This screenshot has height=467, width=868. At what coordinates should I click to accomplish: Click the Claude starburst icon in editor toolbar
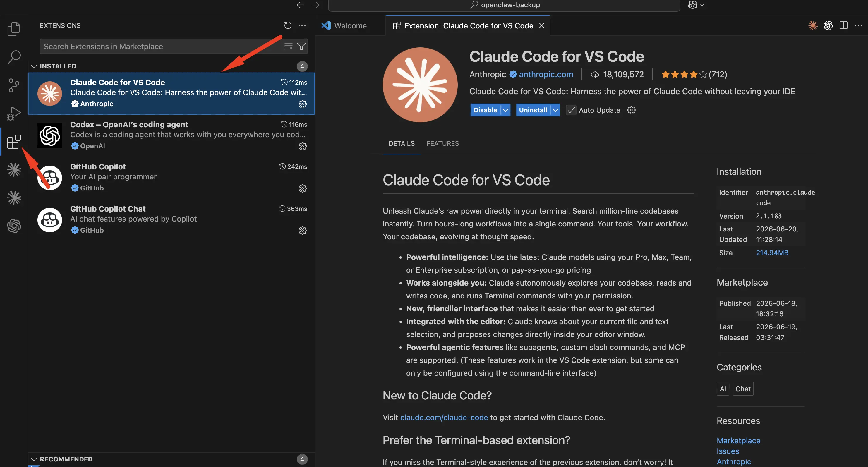(813, 26)
